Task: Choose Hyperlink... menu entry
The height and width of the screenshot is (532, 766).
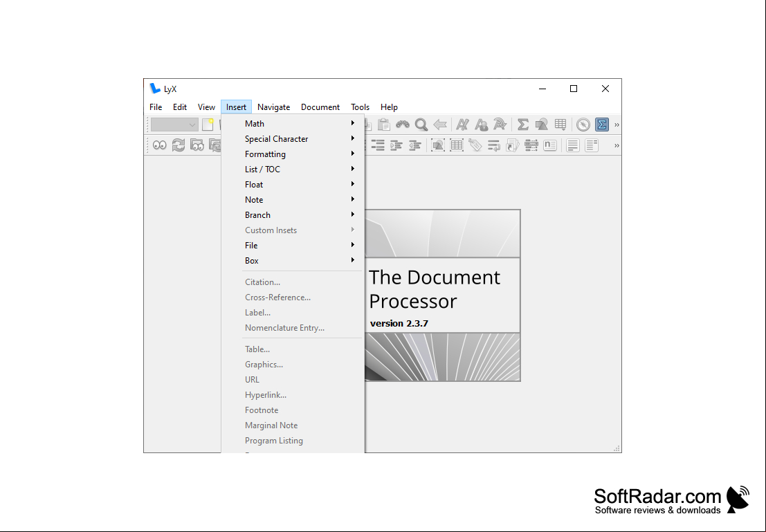Action: coord(293,395)
